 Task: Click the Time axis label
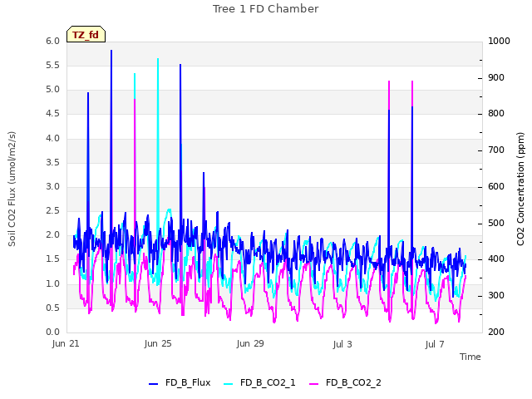click(x=470, y=357)
